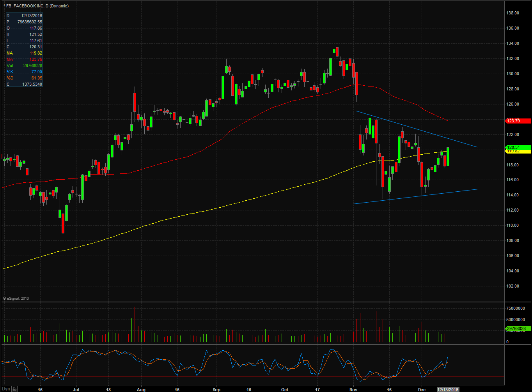
Task: Click the low value 117.61
Action: (36, 41)
